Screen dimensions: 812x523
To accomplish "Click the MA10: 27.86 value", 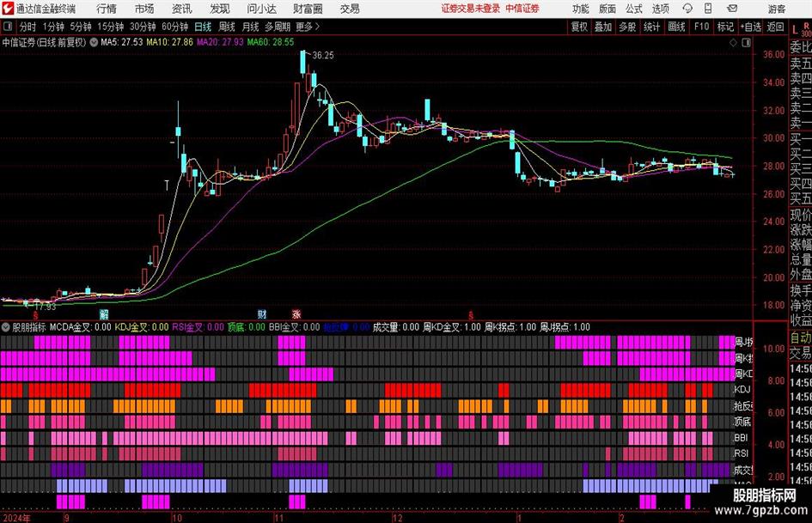I will 169,42.
